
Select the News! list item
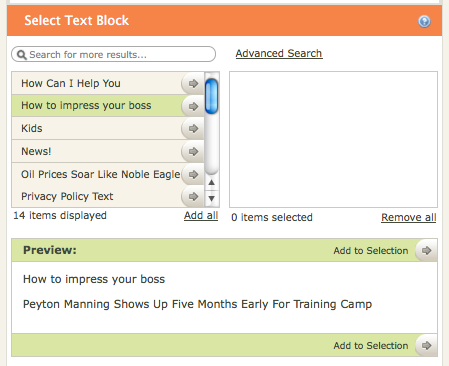coord(97,151)
